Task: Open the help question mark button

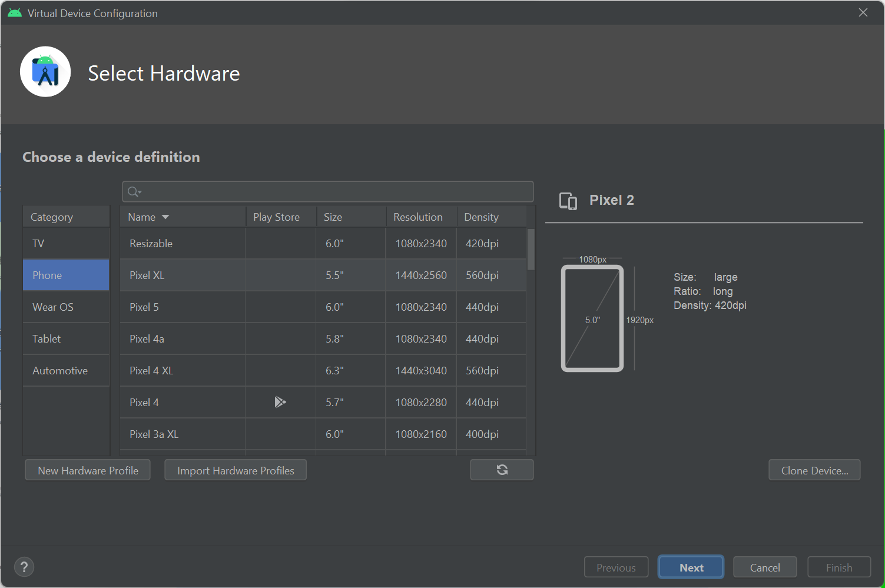Action: click(24, 567)
